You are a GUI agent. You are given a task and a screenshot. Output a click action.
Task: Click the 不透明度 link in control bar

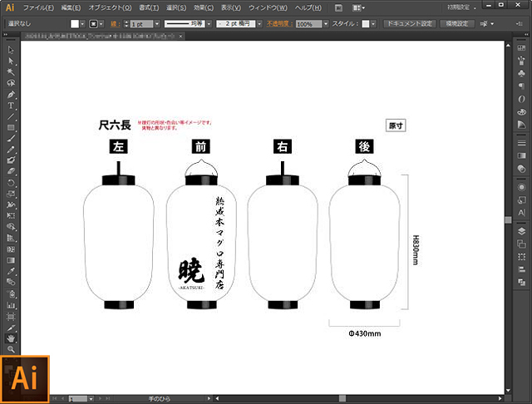[279, 24]
